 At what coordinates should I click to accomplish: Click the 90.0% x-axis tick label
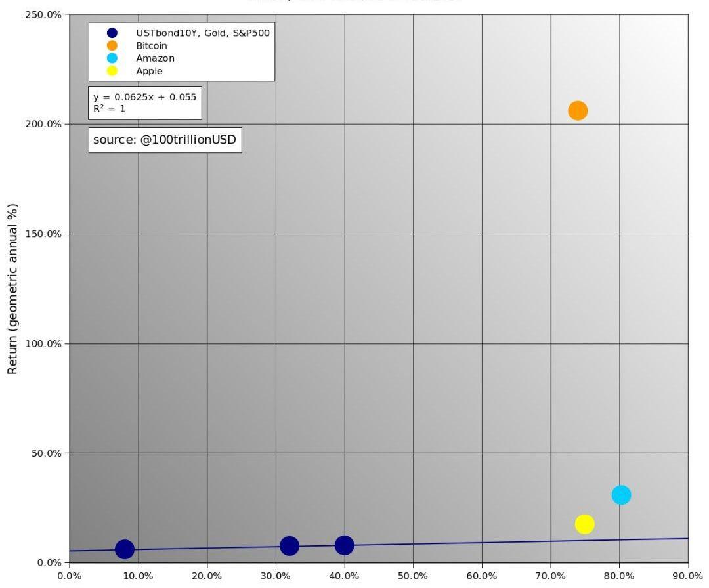tap(687, 576)
